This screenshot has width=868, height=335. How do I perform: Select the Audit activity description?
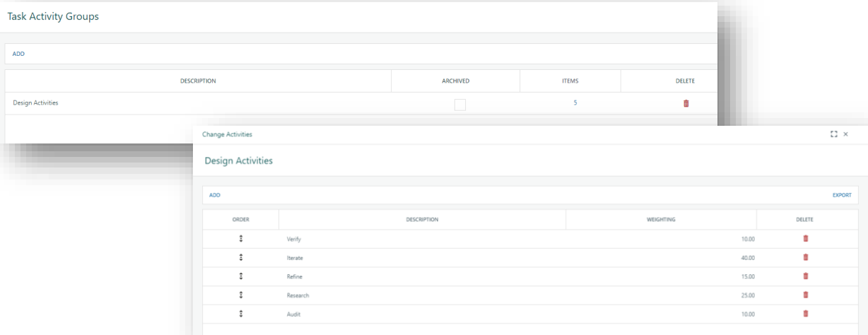293,314
